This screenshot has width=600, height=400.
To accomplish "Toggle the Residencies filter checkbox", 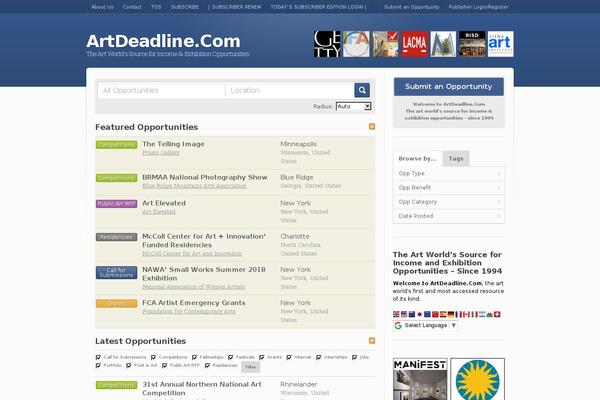I will pyautogui.click(x=207, y=366).
